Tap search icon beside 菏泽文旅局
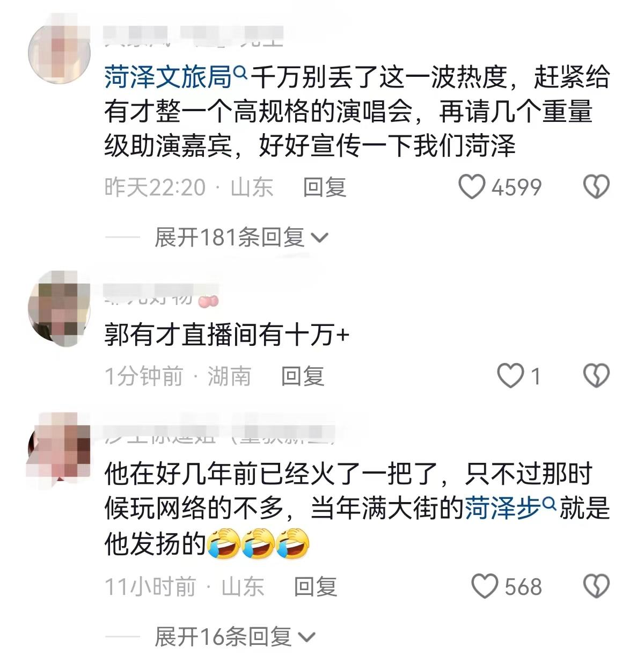 [x=240, y=72]
